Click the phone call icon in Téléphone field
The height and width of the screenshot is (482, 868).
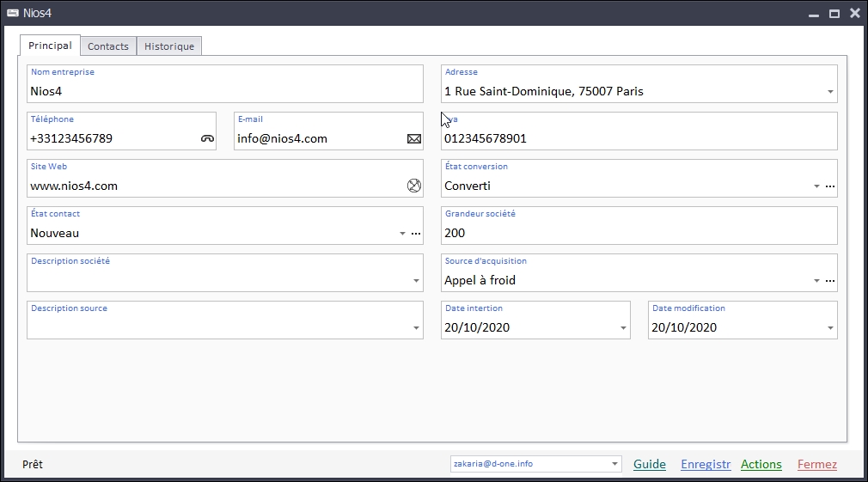pos(207,138)
